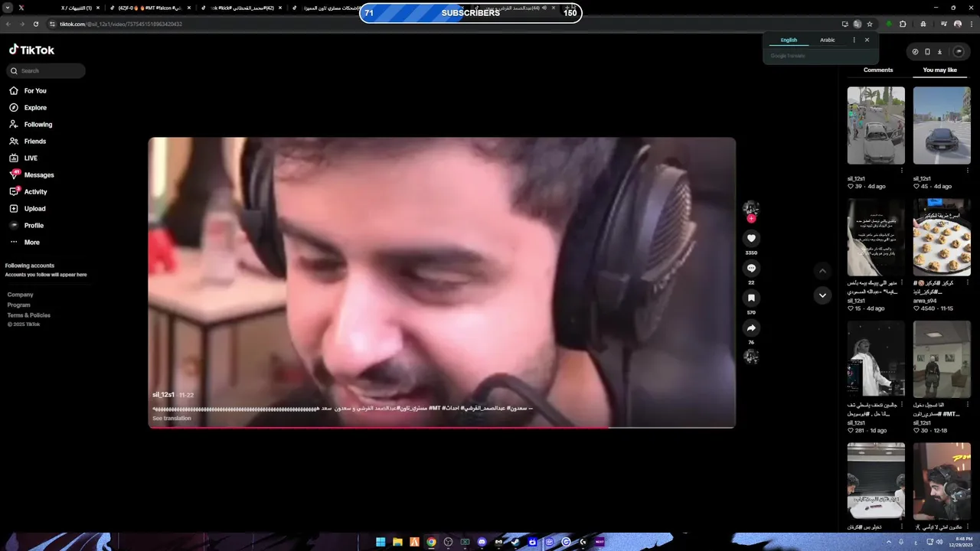Screen dimensions: 980x551
Task: Open game thumbnail with 30 likes
Action: (942, 358)
